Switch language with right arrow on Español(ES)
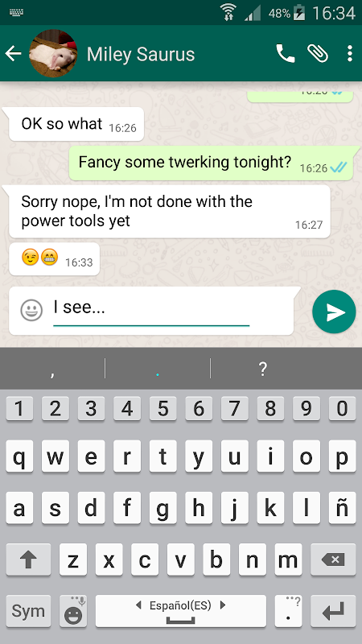The image size is (362, 644). pyautogui.click(x=223, y=605)
